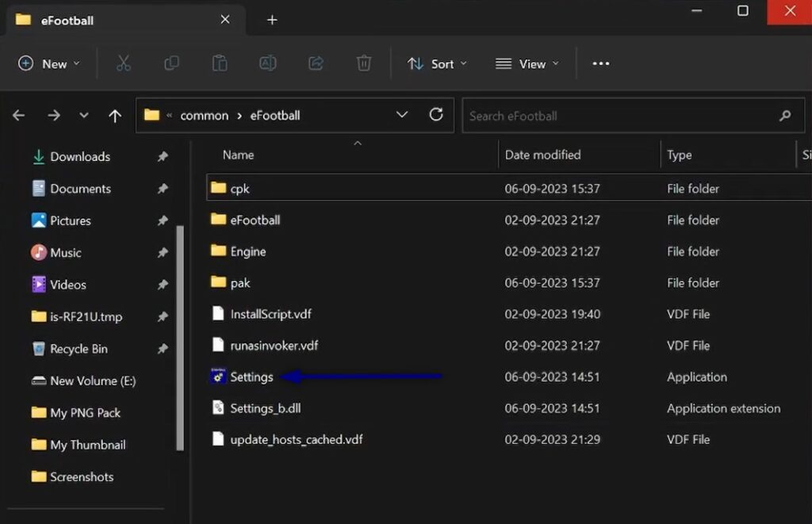Screen dimensions: 812x524
Task: Open Documents in the sidebar
Action: pos(80,189)
